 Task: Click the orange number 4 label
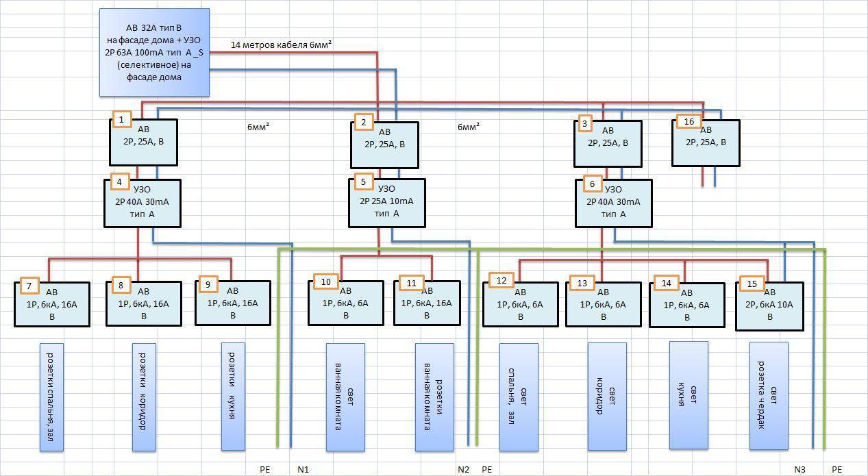pos(119,182)
